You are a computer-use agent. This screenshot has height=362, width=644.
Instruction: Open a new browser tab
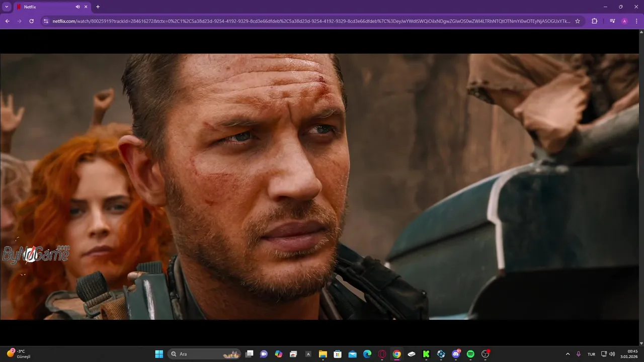(x=98, y=7)
